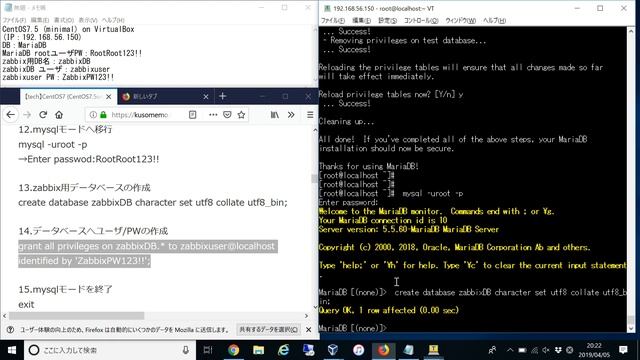Open Google Chrome from the taskbar
The width and height of the screenshot is (640, 360).
pos(233,350)
